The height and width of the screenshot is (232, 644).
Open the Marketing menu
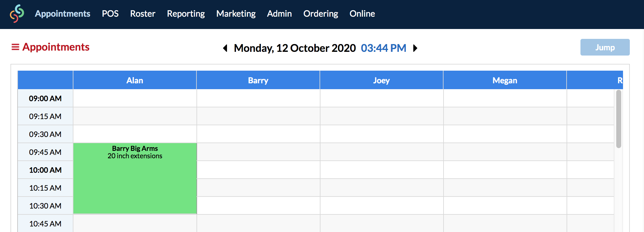pos(236,14)
